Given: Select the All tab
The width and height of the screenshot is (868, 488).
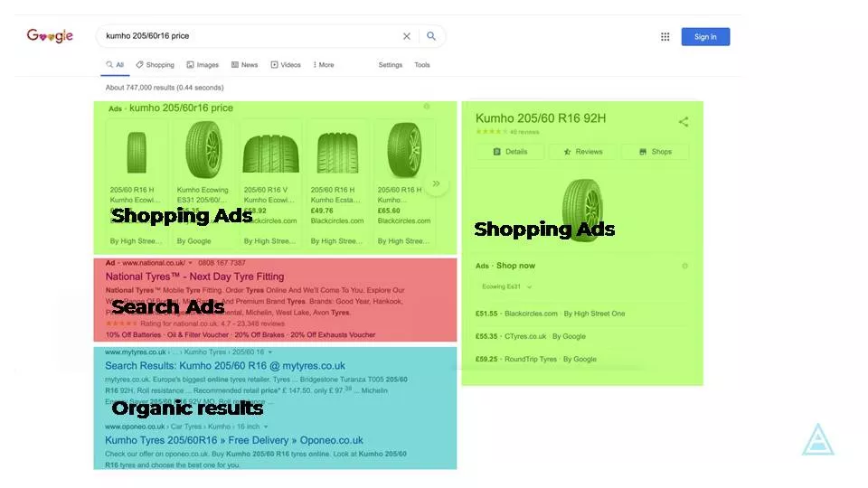Looking at the screenshot, I should (x=115, y=65).
